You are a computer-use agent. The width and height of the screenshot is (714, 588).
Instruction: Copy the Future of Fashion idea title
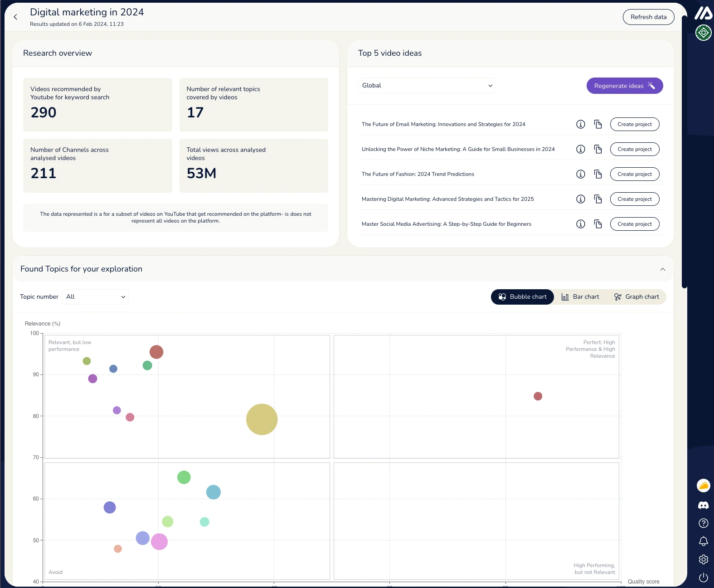tap(598, 174)
